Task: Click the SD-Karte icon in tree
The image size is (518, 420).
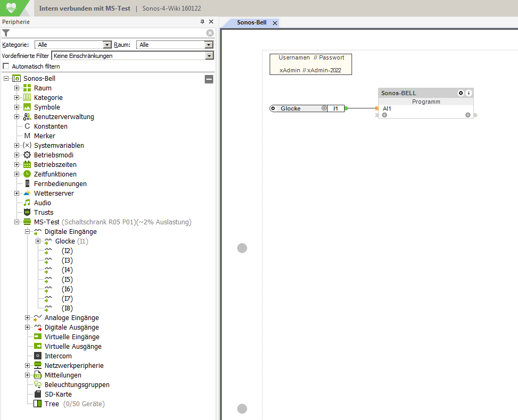Action: pyautogui.click(x=38, y=394)
